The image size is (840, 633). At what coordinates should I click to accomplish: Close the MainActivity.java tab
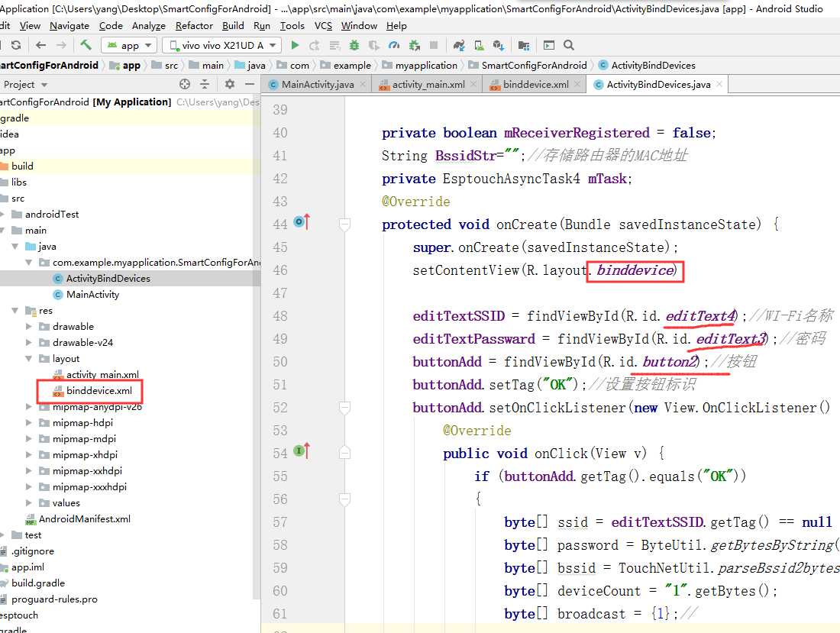(x=363, y=84)
